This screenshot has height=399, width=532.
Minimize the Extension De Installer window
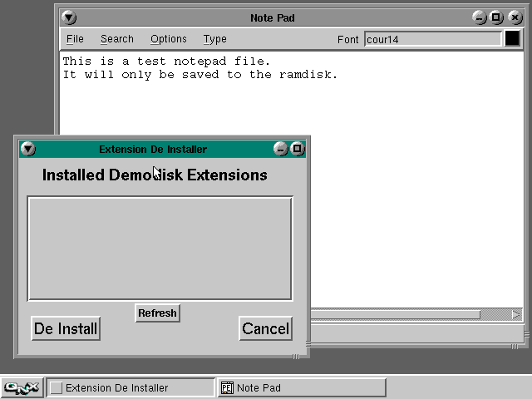click(281, 149)
